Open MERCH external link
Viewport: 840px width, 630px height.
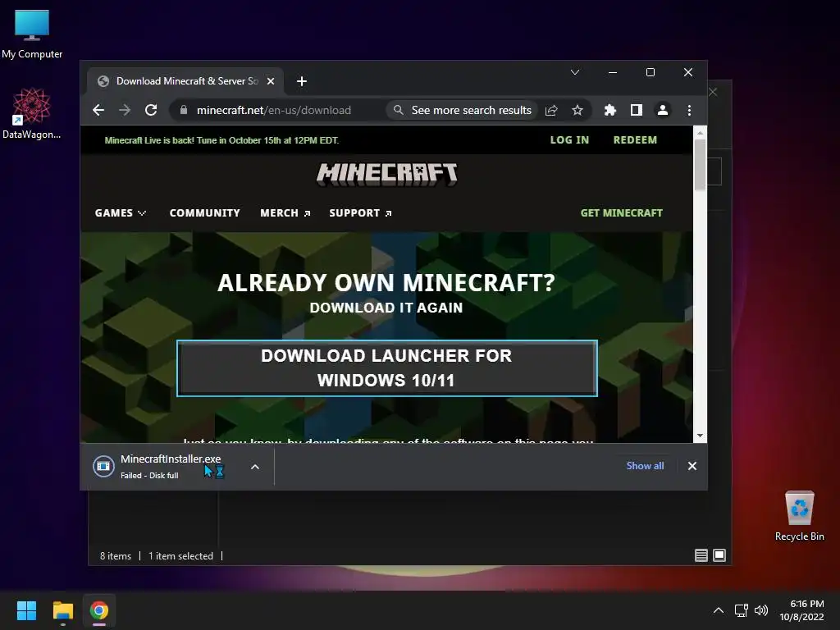pyautogui.click(x=285, y=213)
